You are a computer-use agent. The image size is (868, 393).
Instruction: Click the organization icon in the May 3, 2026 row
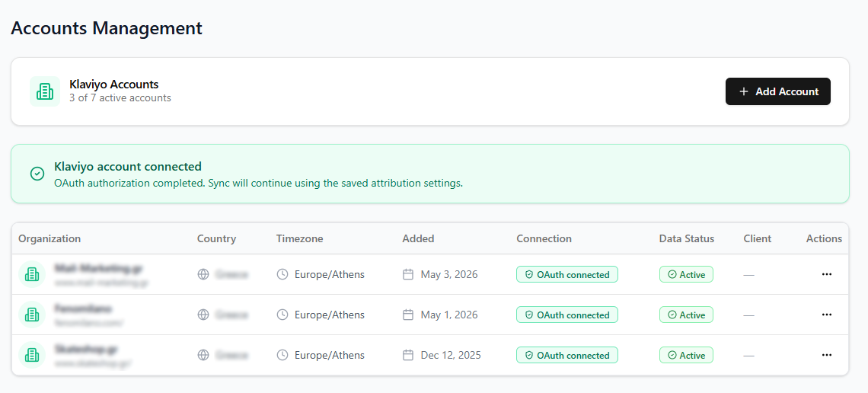[x=32, y=274]
